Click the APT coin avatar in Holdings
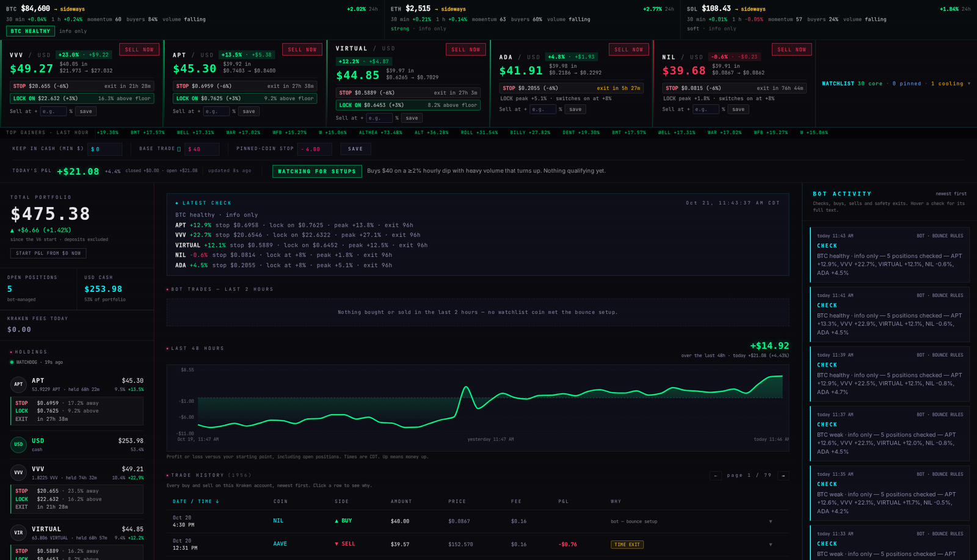This screenshot has height=560, width=977. click(18, 384)
